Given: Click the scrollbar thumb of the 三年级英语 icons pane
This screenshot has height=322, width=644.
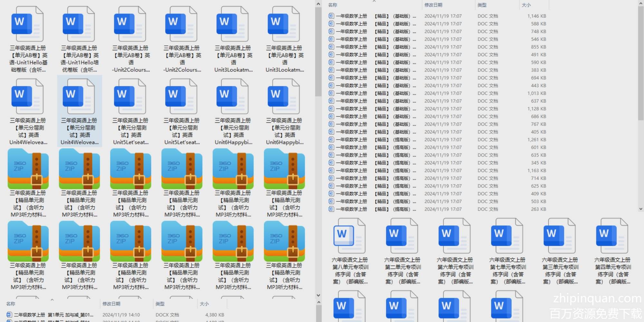Looking at the screenshot, I should pyautogui.click(x=318, y=52).
